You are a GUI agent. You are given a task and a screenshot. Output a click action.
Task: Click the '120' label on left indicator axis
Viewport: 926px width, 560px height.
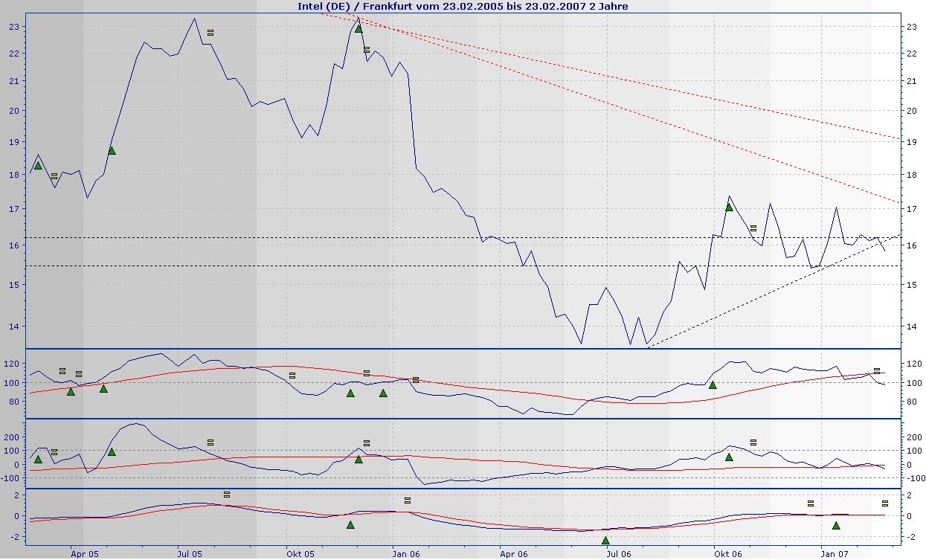pos(13,364)
